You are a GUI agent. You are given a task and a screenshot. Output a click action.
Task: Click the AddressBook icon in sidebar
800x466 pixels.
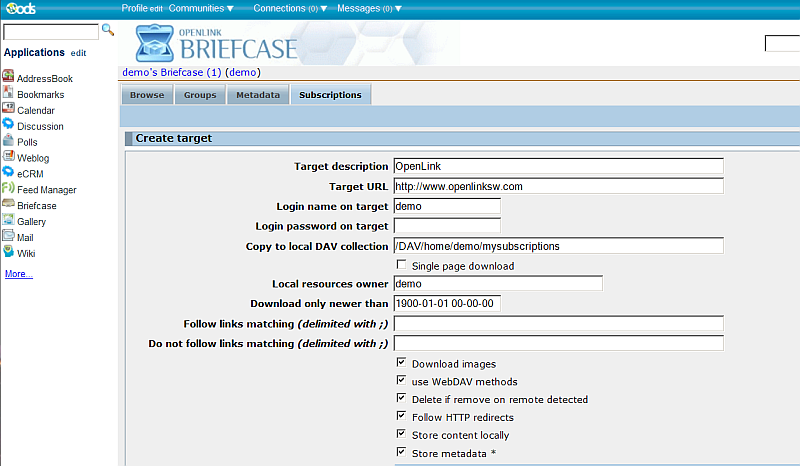(9, 78)
